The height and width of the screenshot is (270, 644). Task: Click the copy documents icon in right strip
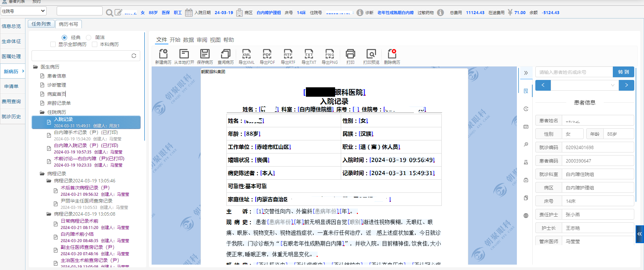coord(526,198)
